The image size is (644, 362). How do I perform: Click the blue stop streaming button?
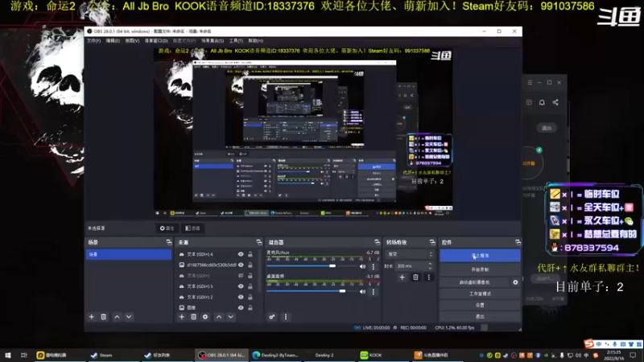pos(480,256)
